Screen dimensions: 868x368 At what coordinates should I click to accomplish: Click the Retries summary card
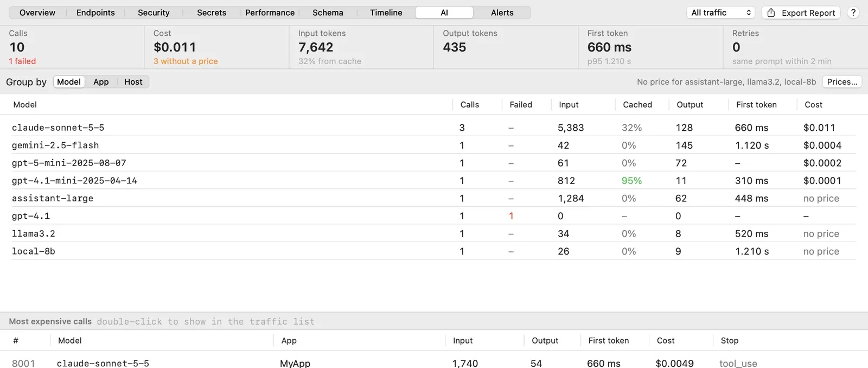795,47
